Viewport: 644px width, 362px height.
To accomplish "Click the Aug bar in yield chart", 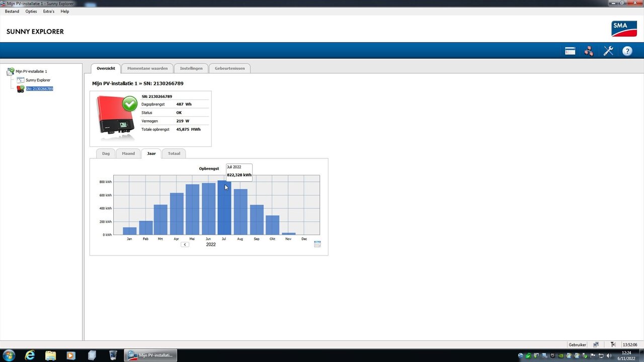I will (240, 212).
